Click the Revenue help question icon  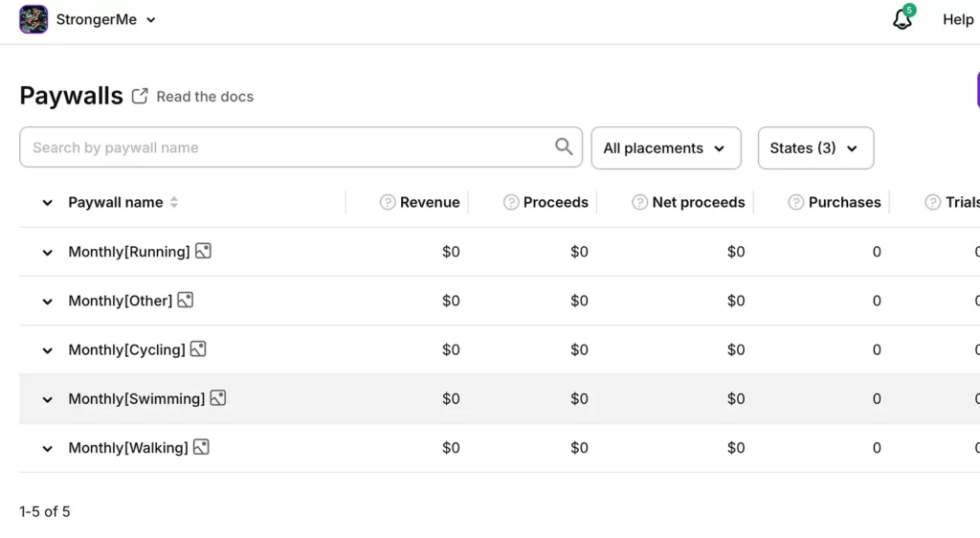pos(388,202)
